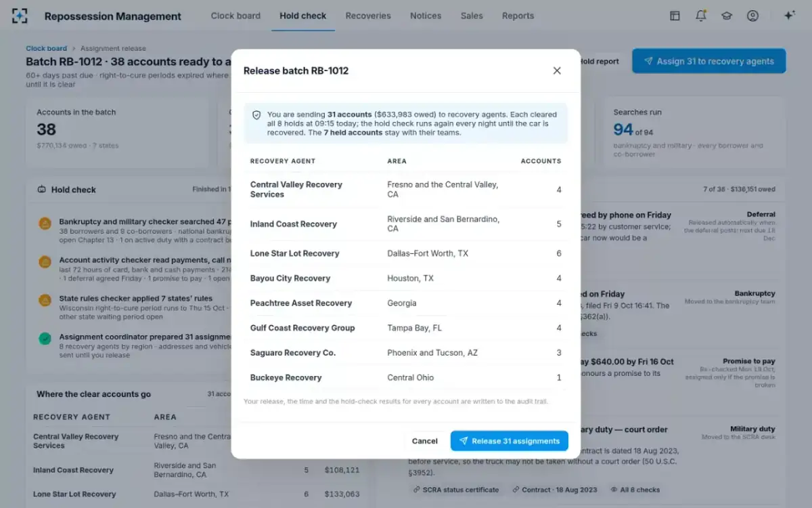Click Where the clear accounts go heading

tap(94, 394)
